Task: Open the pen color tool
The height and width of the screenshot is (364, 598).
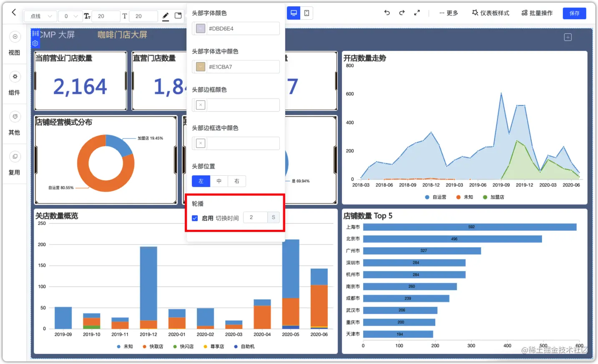Action: [166, 16]
